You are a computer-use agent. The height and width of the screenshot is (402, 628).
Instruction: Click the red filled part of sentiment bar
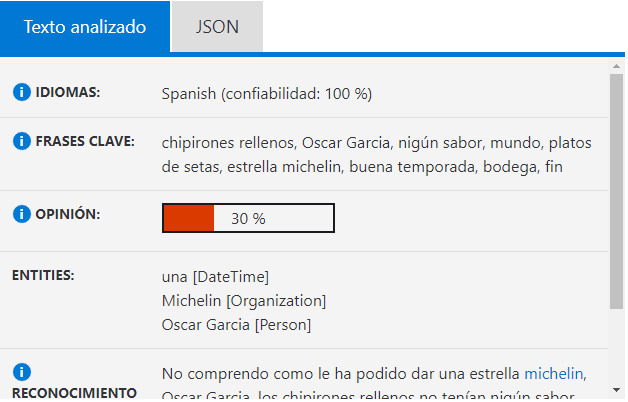[189, 218]
